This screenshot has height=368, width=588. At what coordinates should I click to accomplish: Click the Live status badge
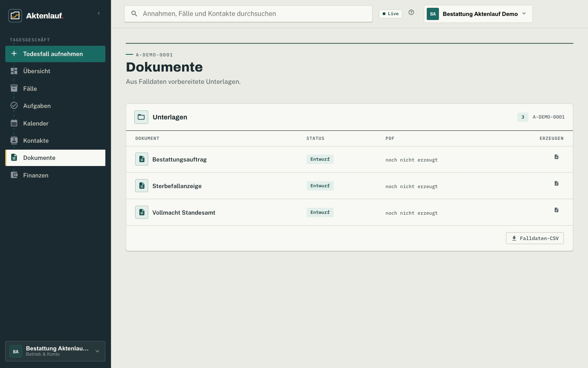click(x=390, y=14)
